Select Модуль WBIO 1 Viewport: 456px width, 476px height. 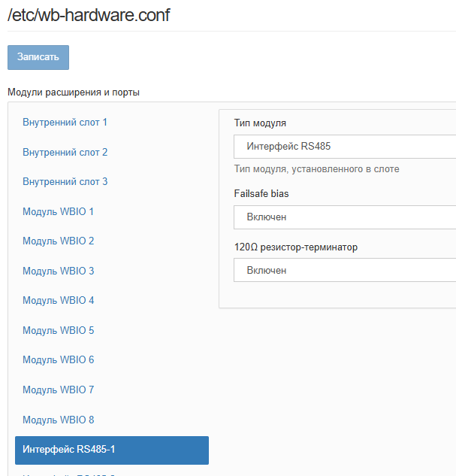click(x=59, y=211)
